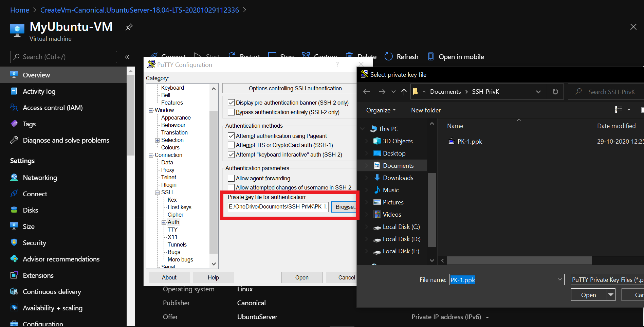The width and height of the screenshot is (644, 327).
Task: Select Desktop in file dialog navigation pane
Action: click(x=394, y=153)
